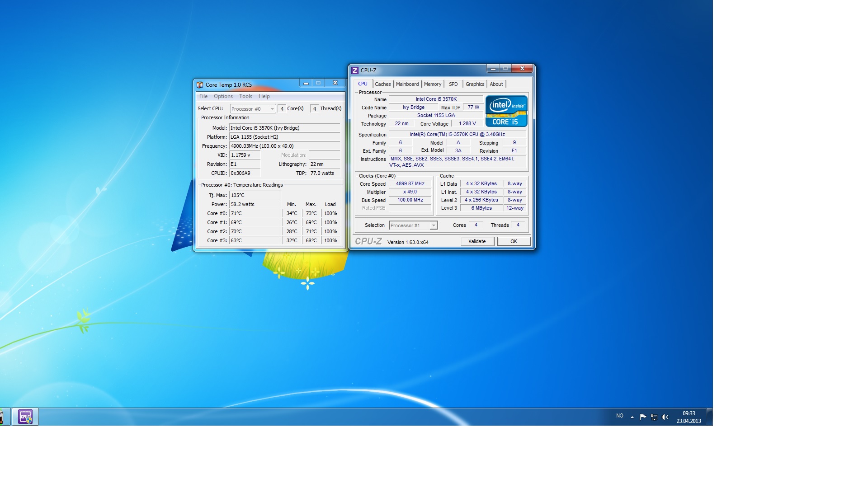This screenshot has width=868, height=488.
Task: Minimize the Core Temp window
Action: point(306,83)
